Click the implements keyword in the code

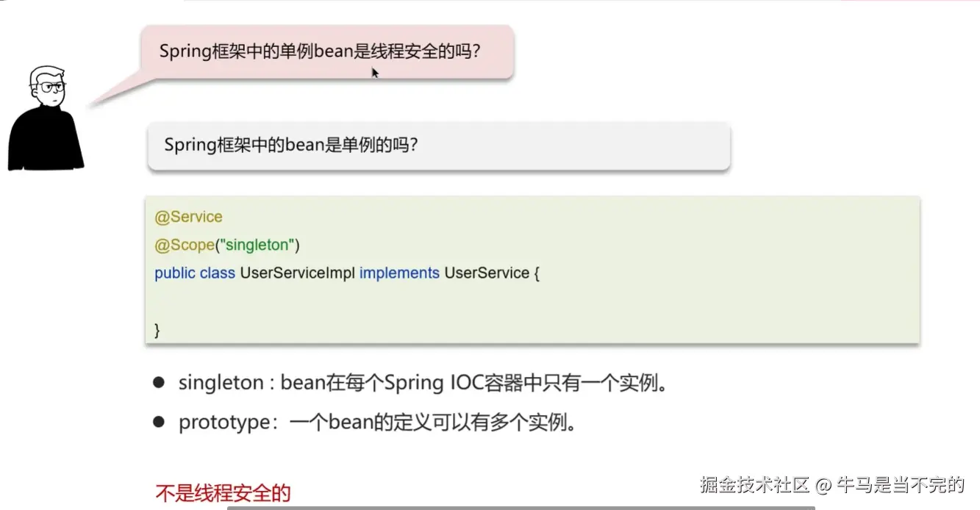tap(399, 273)
